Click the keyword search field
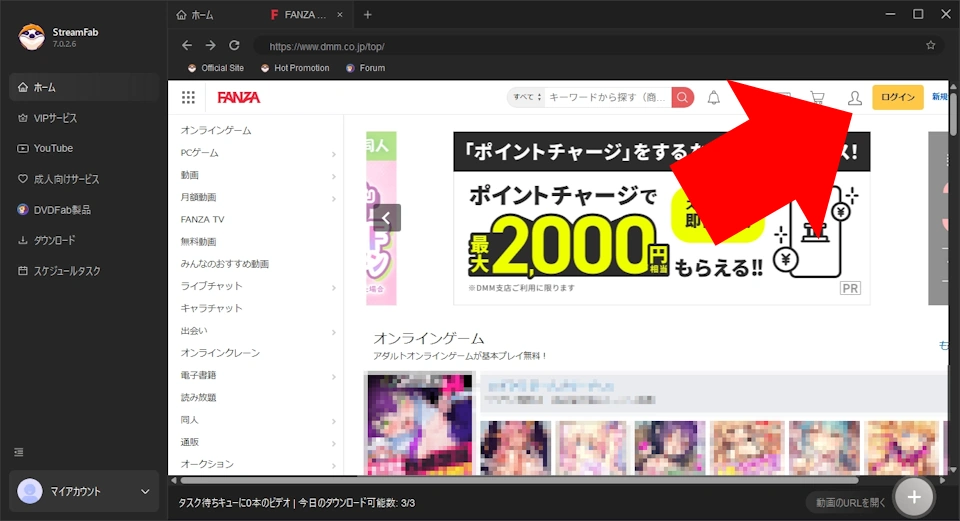 click(607, 97)
